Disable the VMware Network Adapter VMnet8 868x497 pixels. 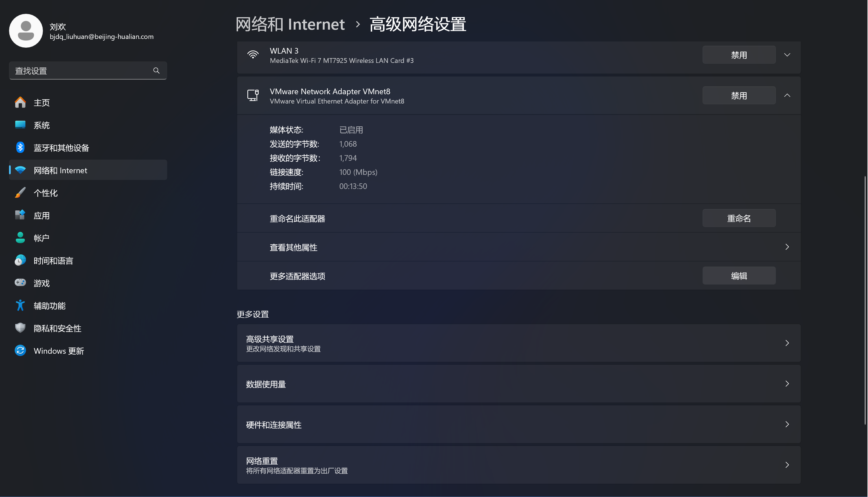(739, 95)
